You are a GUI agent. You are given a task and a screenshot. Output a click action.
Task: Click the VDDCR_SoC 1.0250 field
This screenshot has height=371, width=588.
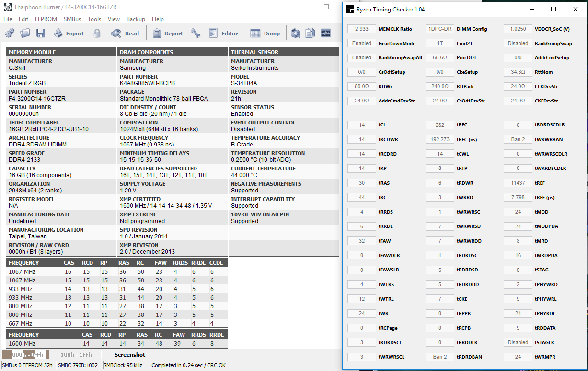[x=518, y=29]
